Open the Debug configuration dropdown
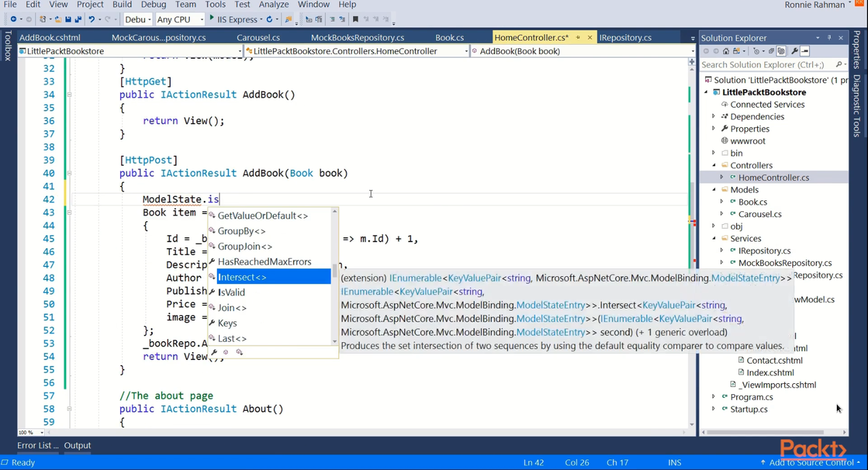This screenshot has width=868, height=470. click(x=137, y=20)
